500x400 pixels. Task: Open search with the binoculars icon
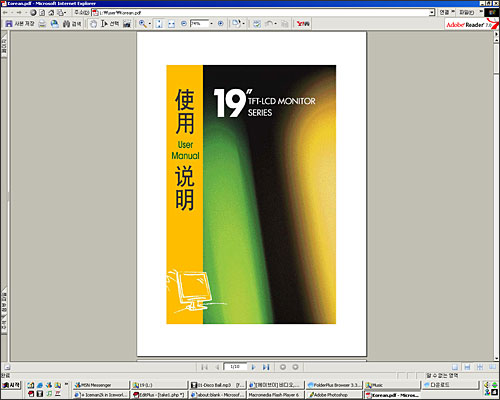coord(66,24)
